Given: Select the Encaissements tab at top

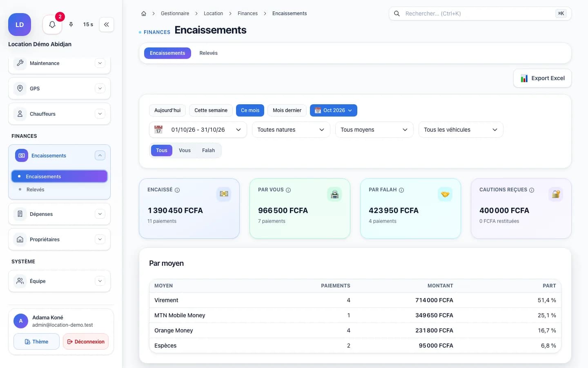Looking at the screenshot, I should [x=167, y=53].
